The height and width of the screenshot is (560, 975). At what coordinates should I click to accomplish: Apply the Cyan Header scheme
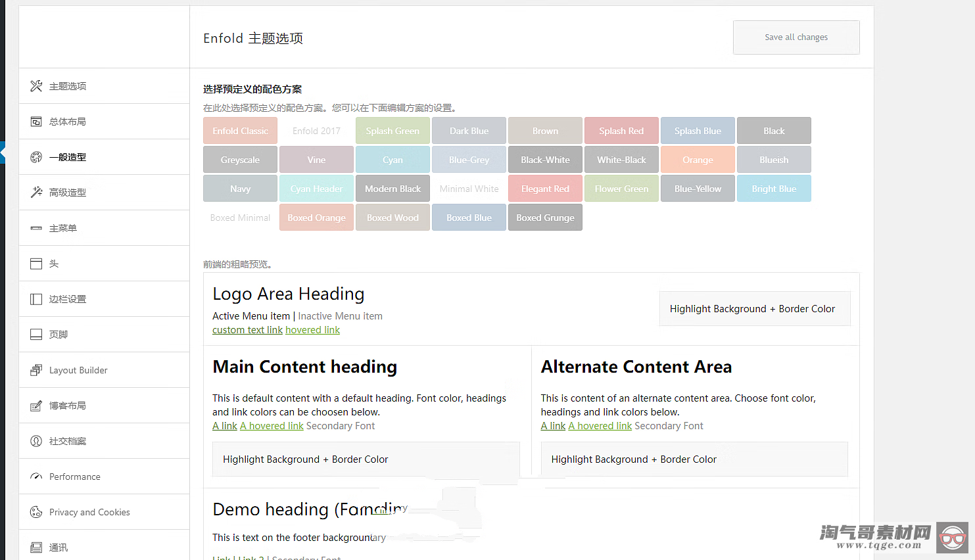(316, 189)
